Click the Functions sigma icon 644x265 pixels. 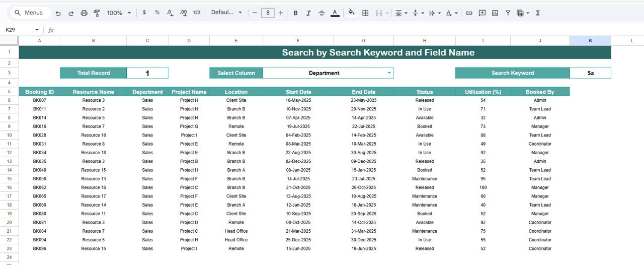(x=538, y=13)
